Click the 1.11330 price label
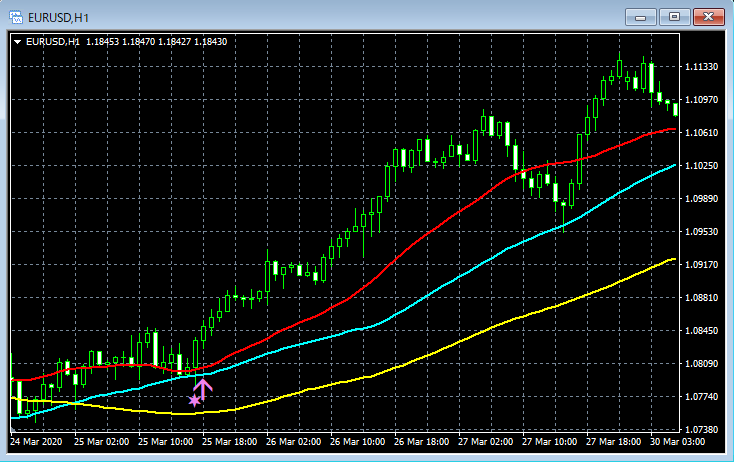This screenshot has height=462, width=734. 701,67
